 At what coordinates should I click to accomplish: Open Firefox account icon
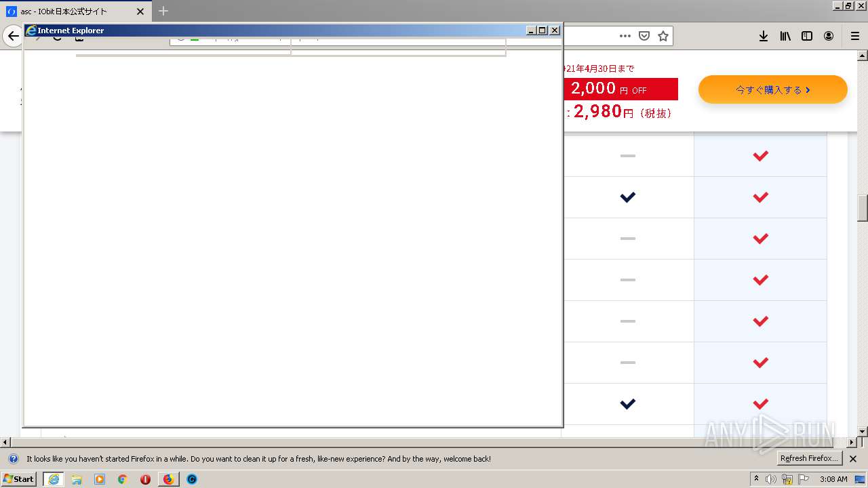click(829, 36)
